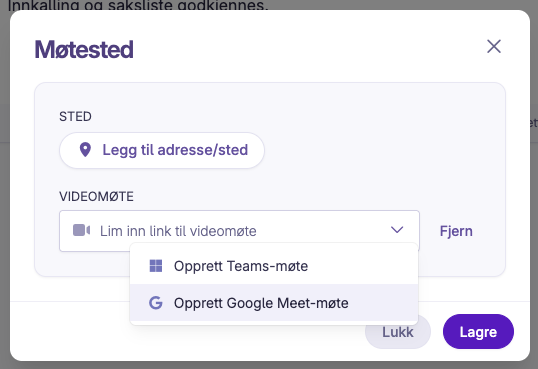The height and width of the screenshot is (369, 538).
Task: Click the VIDEOMØTE label
Action: coord(96,197)
